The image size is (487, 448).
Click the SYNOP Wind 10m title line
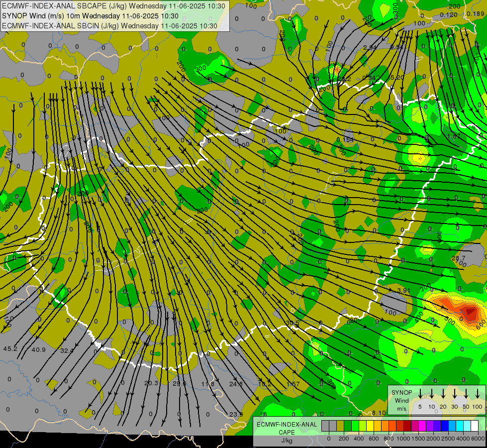point(90,16)
